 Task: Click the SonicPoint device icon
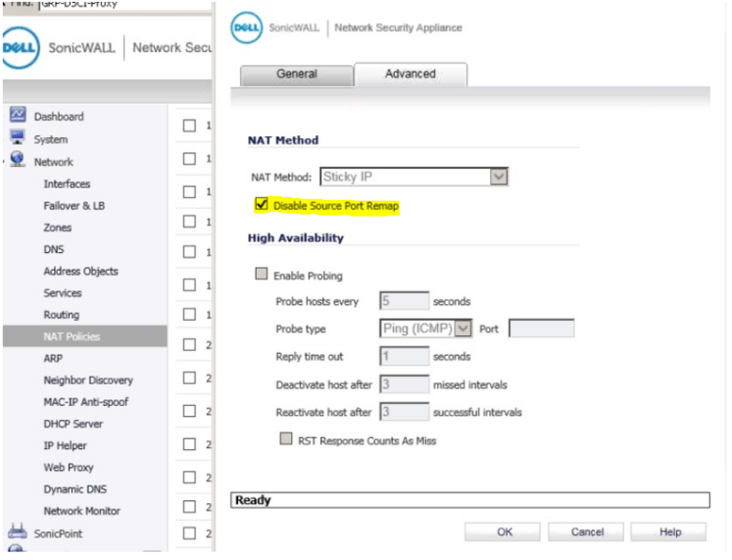point(18,533)
